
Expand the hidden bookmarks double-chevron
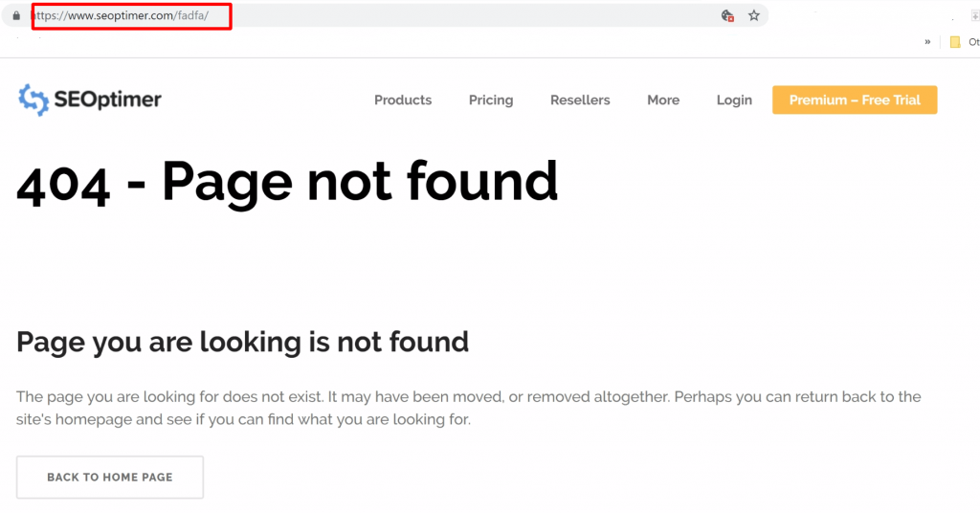point(927,42)
